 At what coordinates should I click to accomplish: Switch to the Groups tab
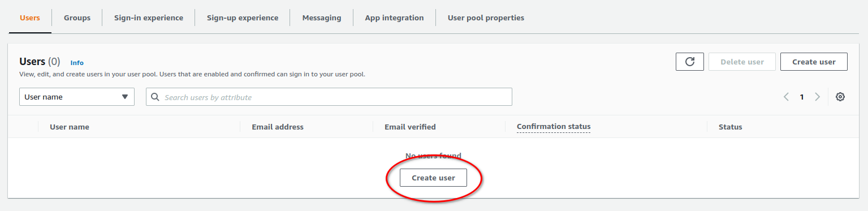(77, 18)
